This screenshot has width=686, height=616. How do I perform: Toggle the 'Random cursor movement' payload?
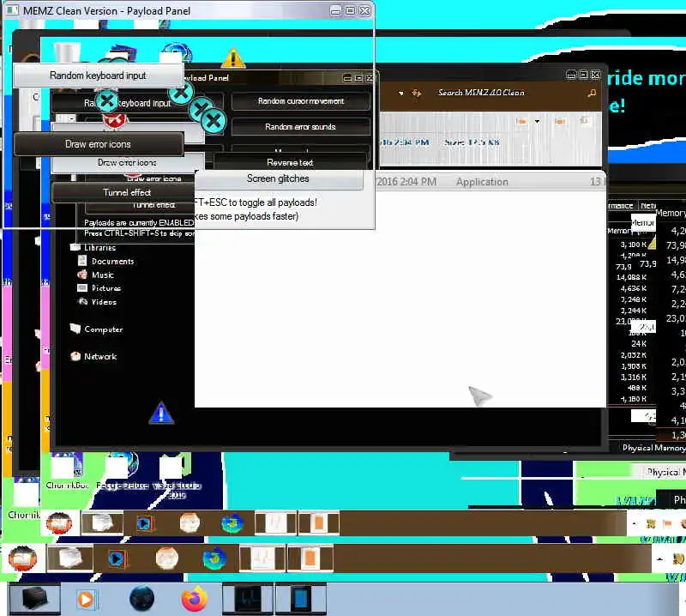pyautogui.click(x=301, y=101)
